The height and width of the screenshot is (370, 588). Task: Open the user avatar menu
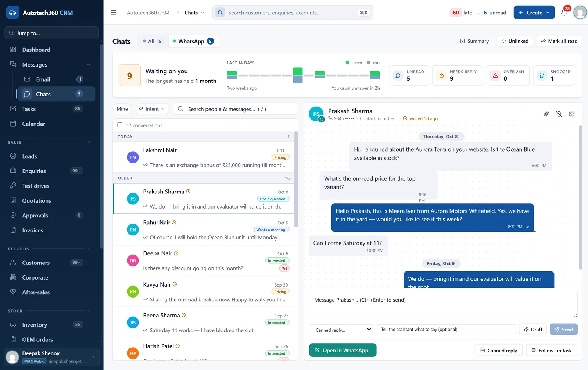[580, 13]
